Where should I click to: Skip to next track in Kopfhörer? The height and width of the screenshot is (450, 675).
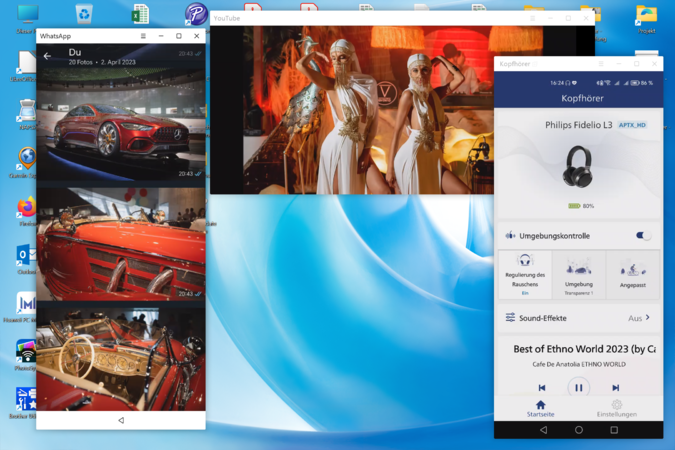(616, 388)
